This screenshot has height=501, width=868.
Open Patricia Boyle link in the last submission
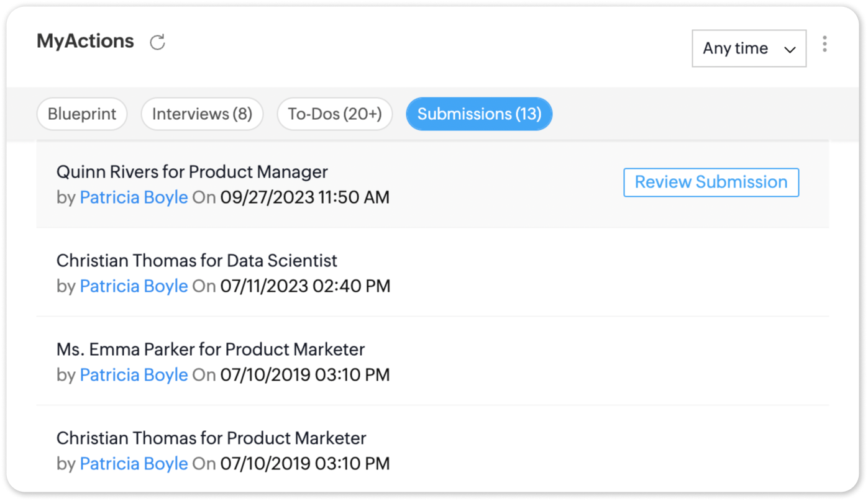pyautogui.click(x=134, y=464)
